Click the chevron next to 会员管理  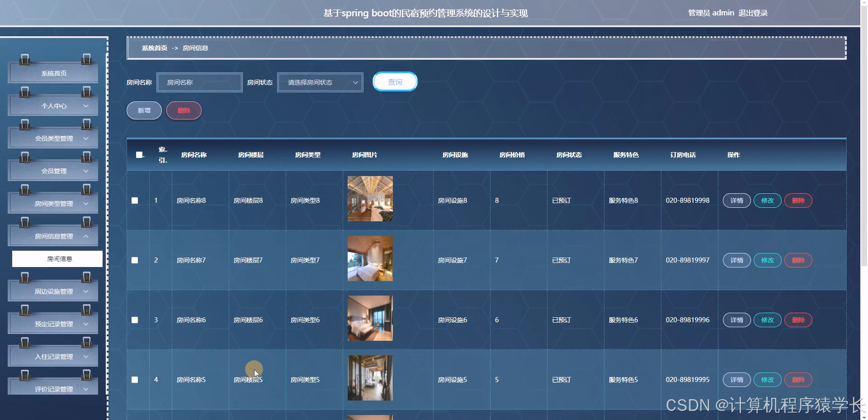coord(86,171)
